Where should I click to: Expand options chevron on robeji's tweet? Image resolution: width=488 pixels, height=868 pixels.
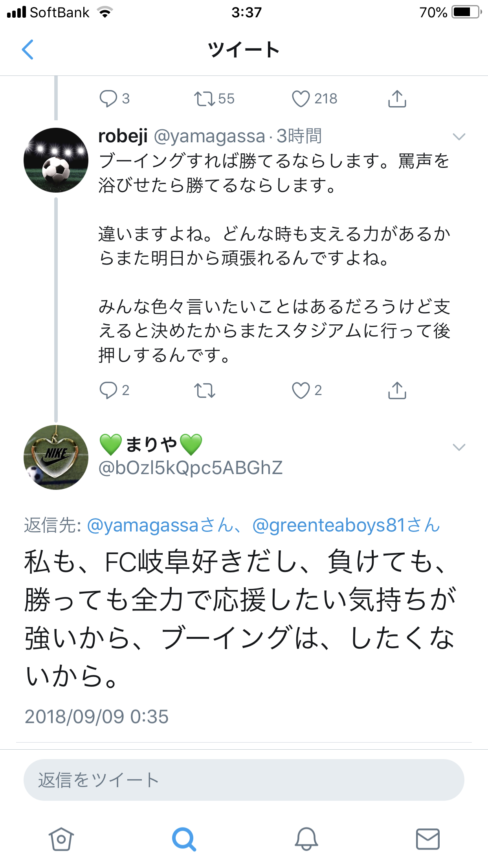pos(459,137)
